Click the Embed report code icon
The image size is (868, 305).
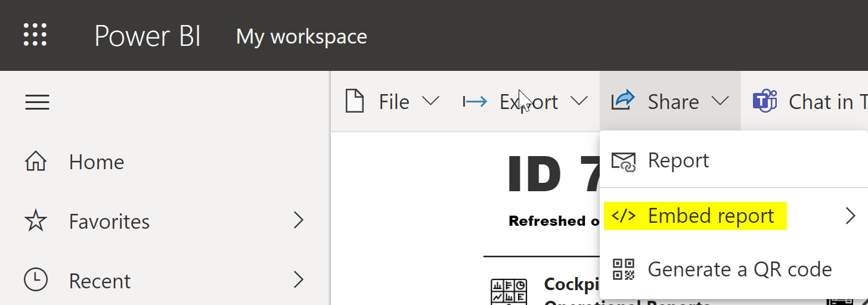624,216
